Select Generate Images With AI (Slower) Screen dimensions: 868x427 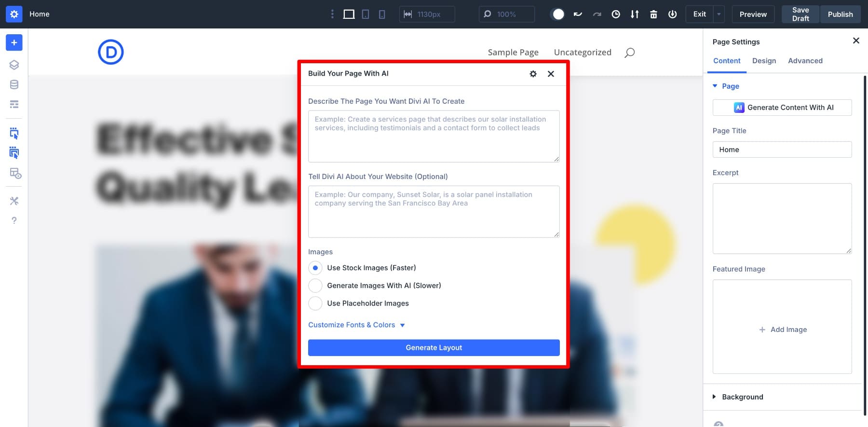[315, 286]
